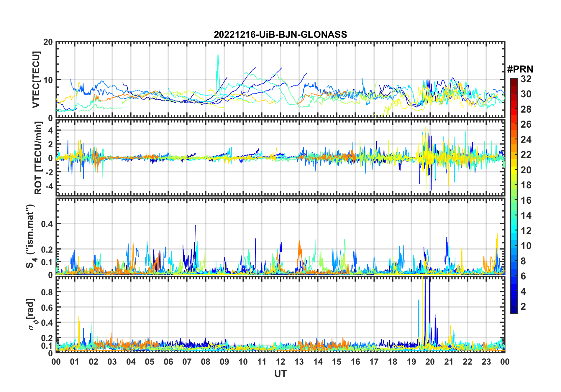Select x-axis hour label "05"
Screen dimensions: 561x392
(150, 362)
